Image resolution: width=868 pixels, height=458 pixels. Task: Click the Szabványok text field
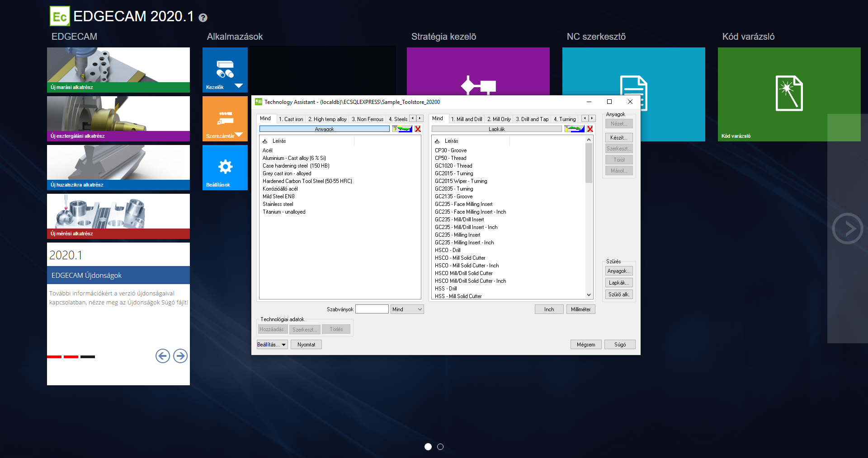tap(372, 309)
